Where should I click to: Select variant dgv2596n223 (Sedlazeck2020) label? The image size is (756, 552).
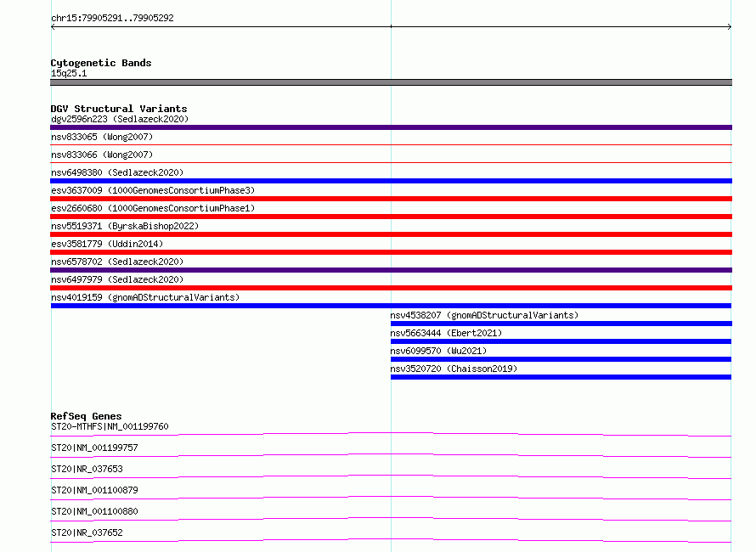click(120, 119)
